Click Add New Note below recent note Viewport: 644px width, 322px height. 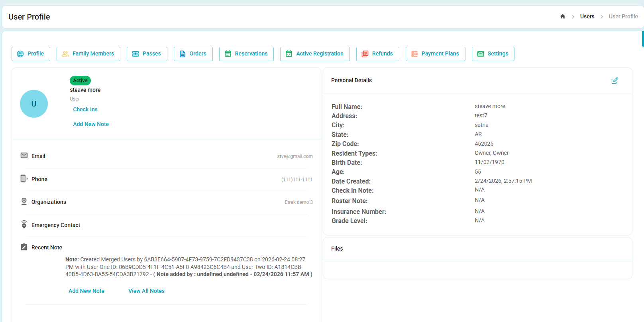tap(86, 291)
